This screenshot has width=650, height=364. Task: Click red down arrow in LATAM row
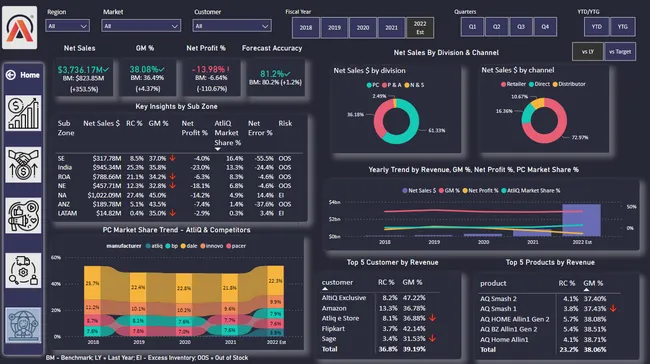pos(172,213)
